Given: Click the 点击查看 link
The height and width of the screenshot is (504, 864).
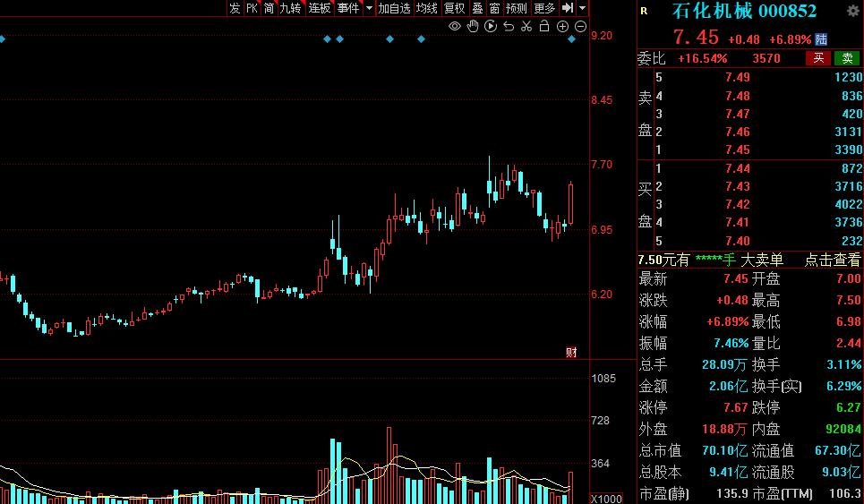Looking at the screenshot, I should pos(832,260).
